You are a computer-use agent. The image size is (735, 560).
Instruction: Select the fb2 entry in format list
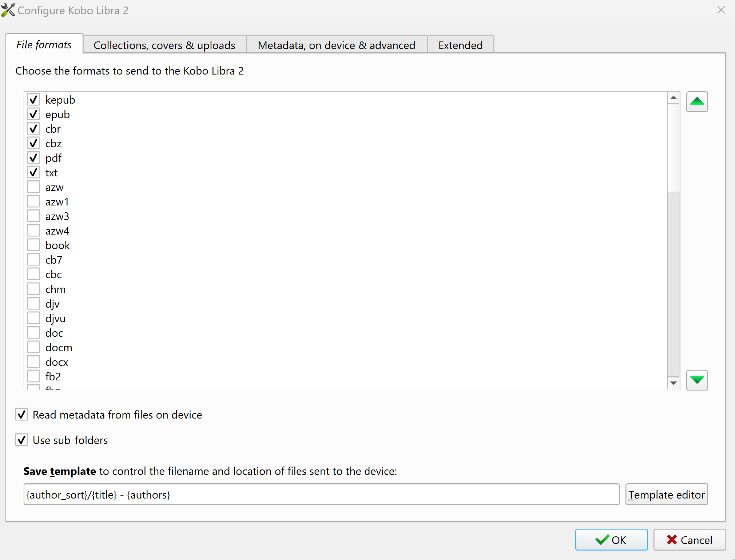point(53,376)
